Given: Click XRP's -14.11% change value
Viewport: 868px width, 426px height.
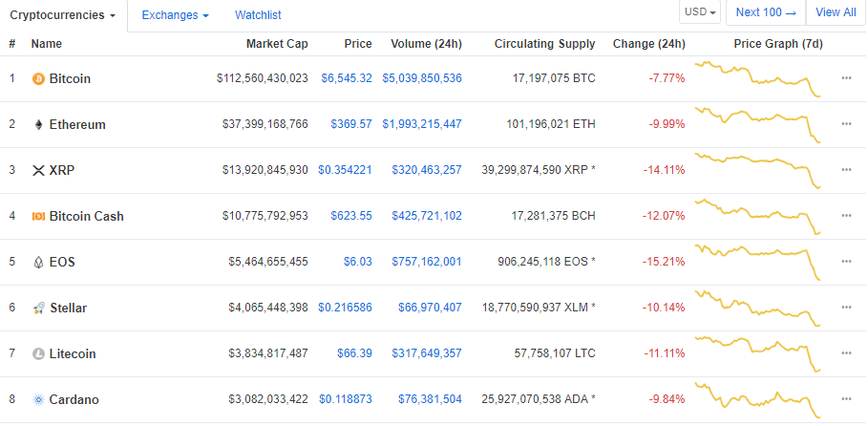Looking at the screenshot, I should [x=665, y=170].
